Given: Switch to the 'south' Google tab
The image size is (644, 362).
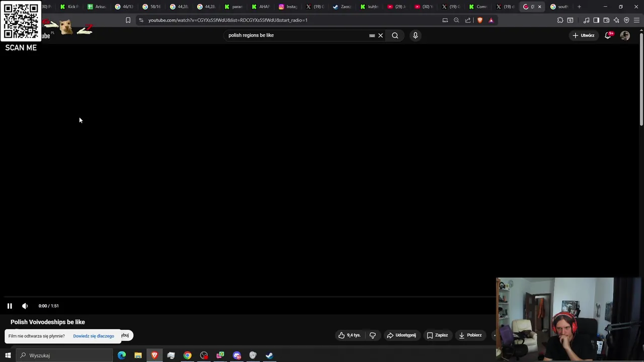Looking at the screenshot, I should pos(559,7).
